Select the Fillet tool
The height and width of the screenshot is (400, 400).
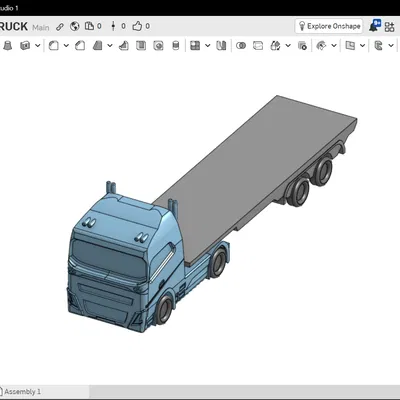pos(54,45)
